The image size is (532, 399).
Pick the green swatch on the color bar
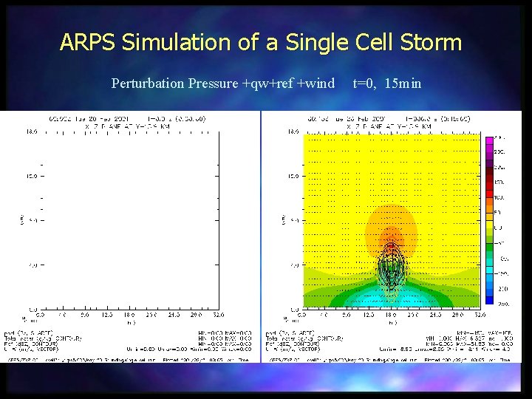tap(489, 248)
